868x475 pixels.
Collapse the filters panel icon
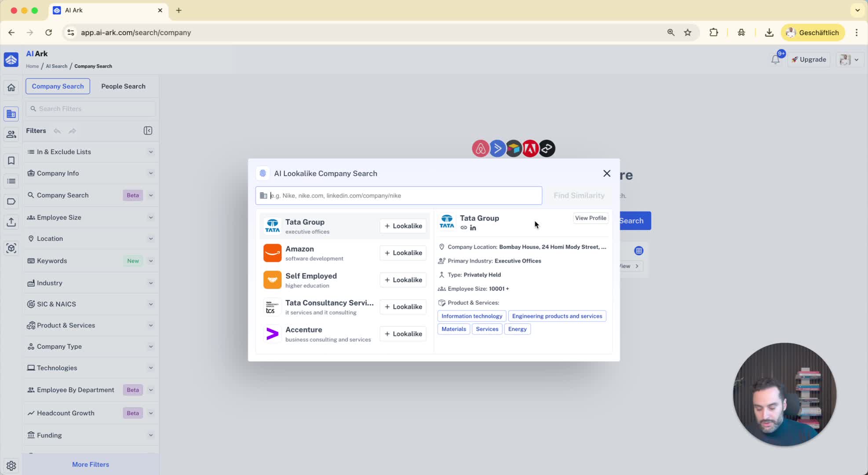tap(148, 131)
